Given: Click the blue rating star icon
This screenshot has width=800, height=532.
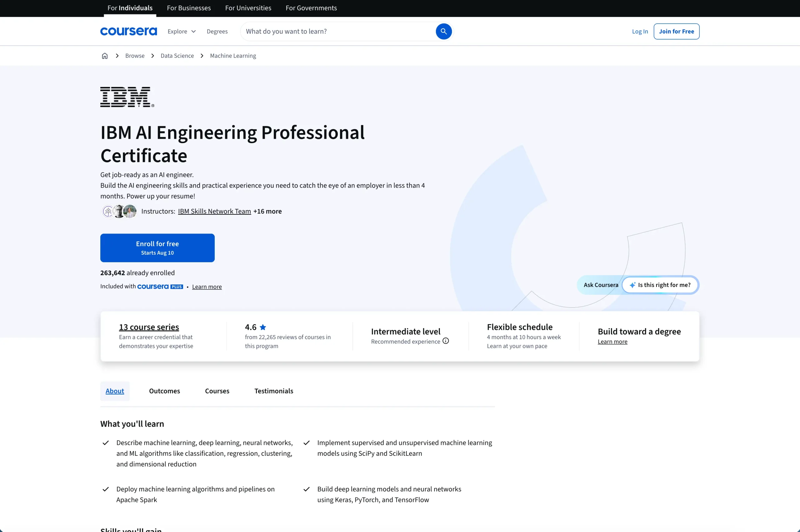Looking at the screenshot, I should pos(263,327).
